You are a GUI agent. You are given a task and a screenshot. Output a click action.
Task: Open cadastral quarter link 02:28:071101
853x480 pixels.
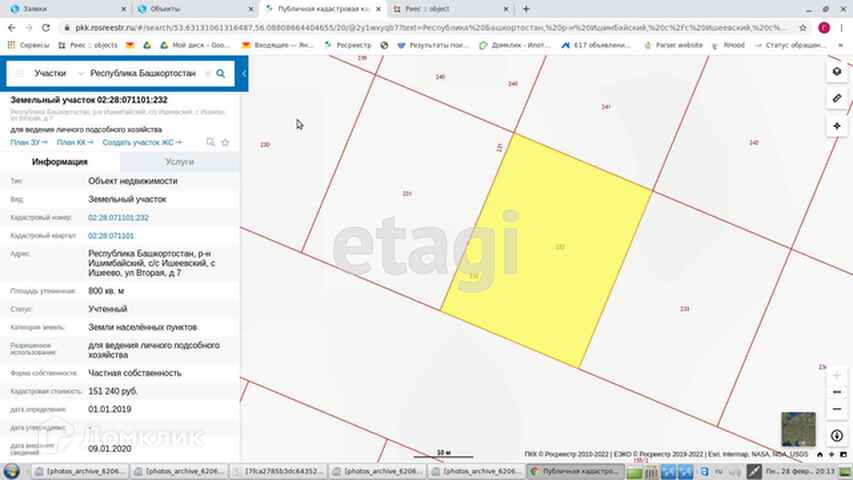pos(111,236)
